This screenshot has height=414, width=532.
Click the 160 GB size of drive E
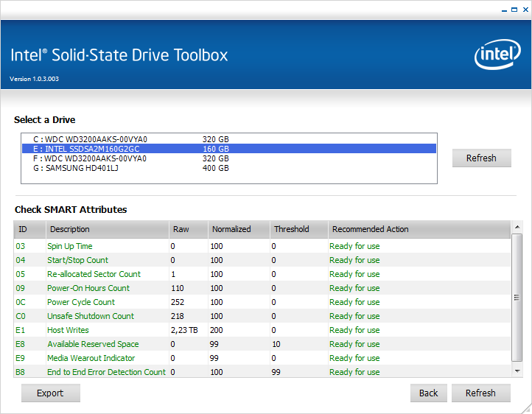(216, 149)
